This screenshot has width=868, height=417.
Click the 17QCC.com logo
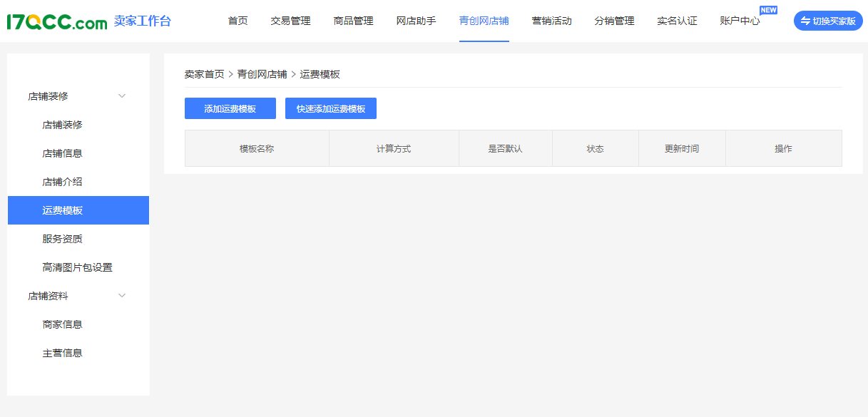57,21
